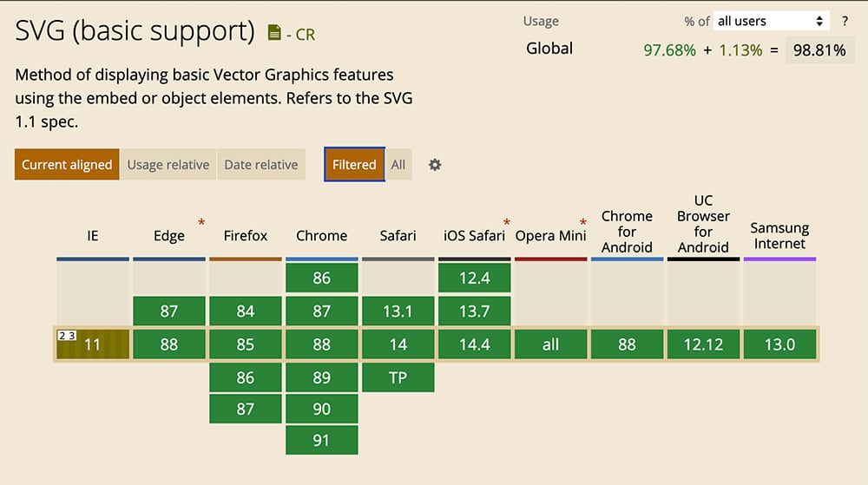This screenshot has height=485, width=868.
Task: Open the question mark help icon
Action: [x=845, y=21]
